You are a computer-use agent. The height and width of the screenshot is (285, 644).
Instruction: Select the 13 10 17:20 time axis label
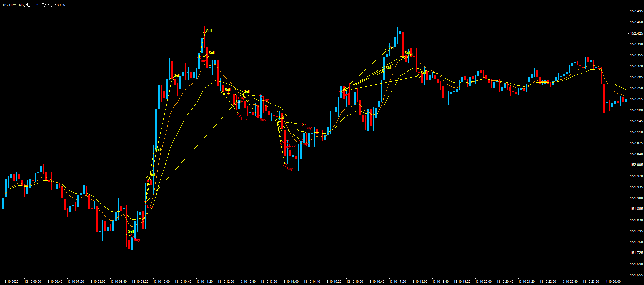397,282
